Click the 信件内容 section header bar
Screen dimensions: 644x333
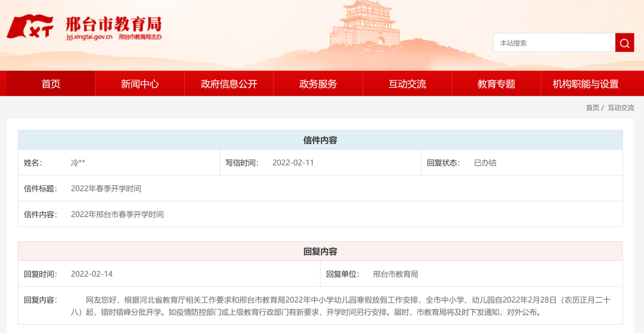[320, 140]
